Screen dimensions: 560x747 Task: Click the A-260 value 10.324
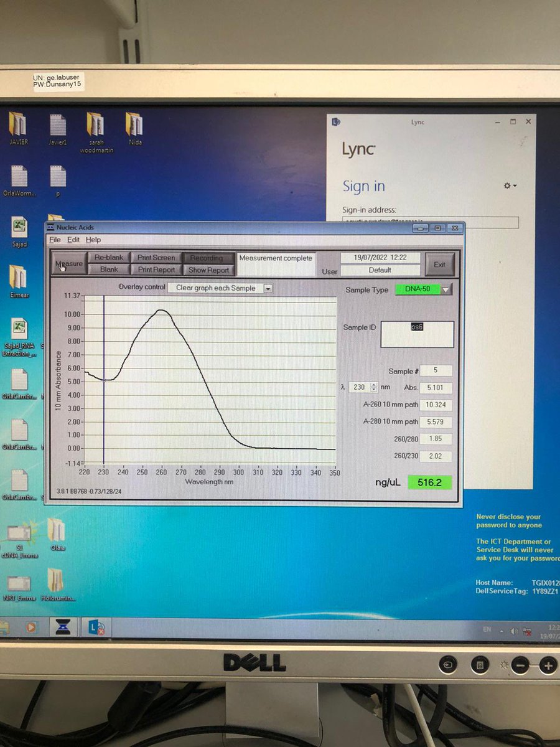pyautogui.click(x=436, y=405)
